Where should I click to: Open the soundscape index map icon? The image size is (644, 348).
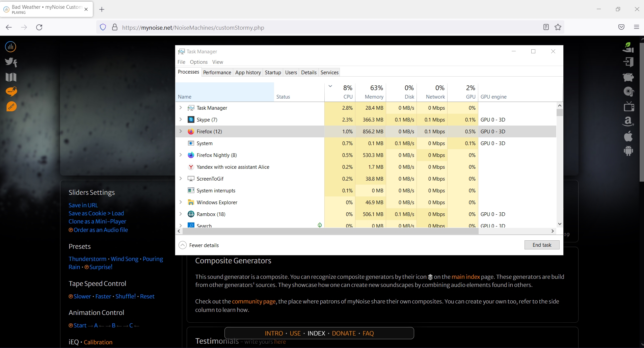point(10,77)
